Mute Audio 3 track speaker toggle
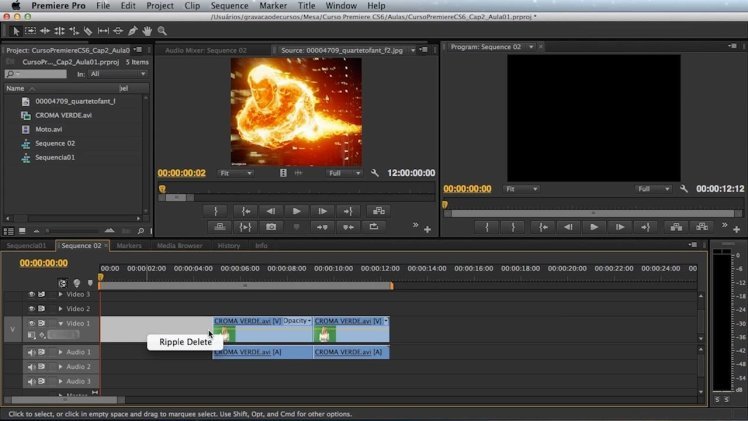The height and width of the screenshot is (421, 748). tap(31, 381)
